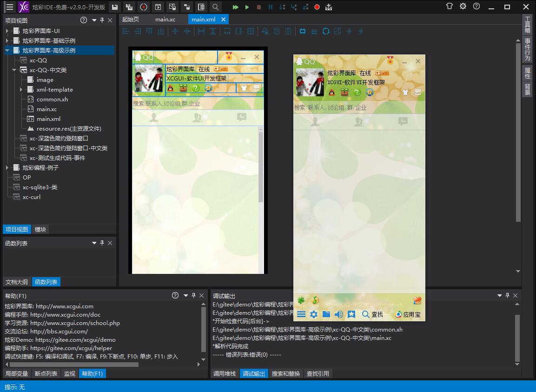Close the main.xml editor tab
Image resolution: width=536 pixels, height=392 pixels.
(223, 20)
